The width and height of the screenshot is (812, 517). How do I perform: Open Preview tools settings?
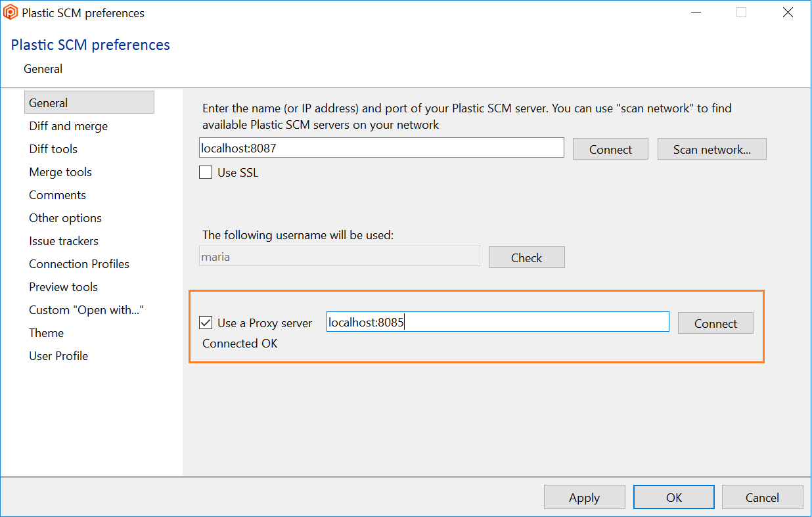pyautogui.click(x=63, y=287)
